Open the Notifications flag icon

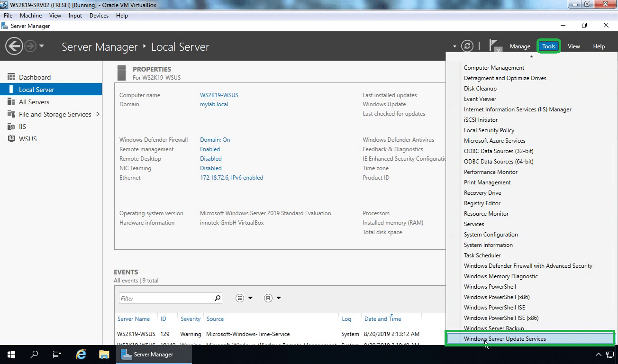point(495,46)
